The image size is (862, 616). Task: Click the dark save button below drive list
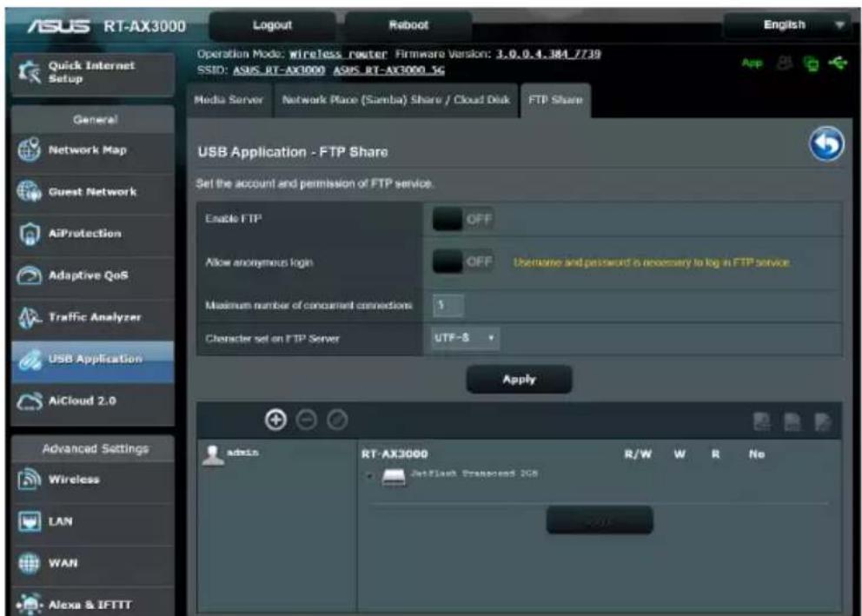coord(600,520)
